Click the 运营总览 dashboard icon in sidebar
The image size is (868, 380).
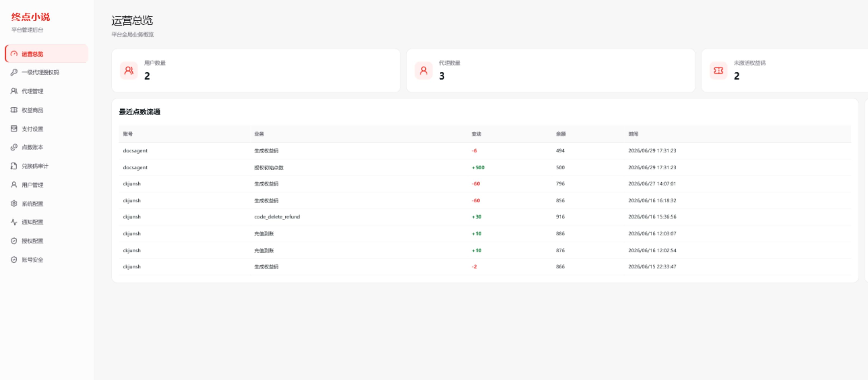click(x=14, y=54)
